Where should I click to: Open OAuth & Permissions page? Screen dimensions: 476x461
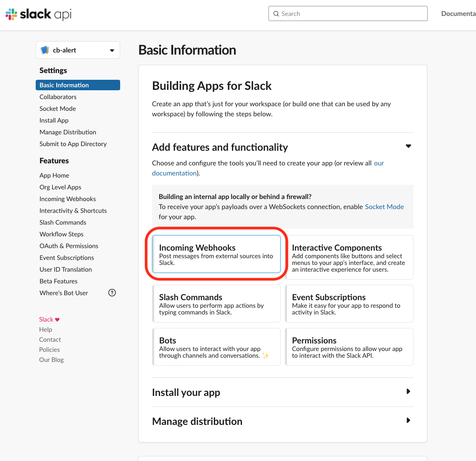(x=69, y=246)
